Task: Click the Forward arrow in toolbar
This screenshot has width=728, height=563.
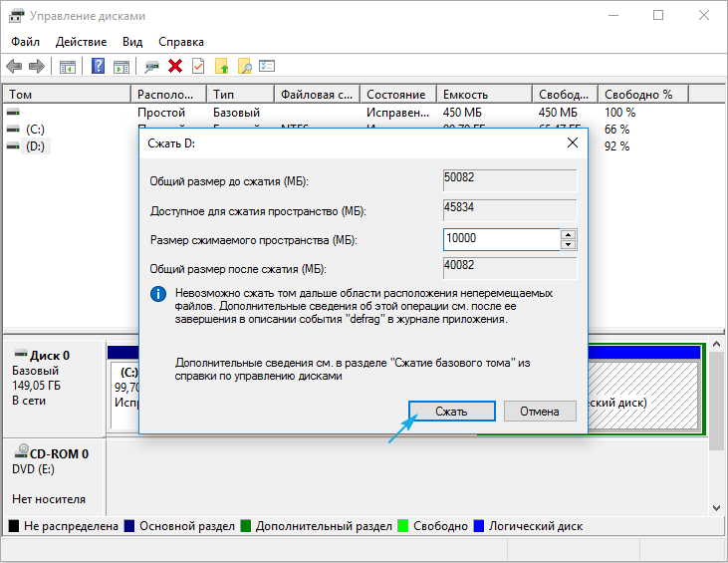Action: [x=37, y=67]
